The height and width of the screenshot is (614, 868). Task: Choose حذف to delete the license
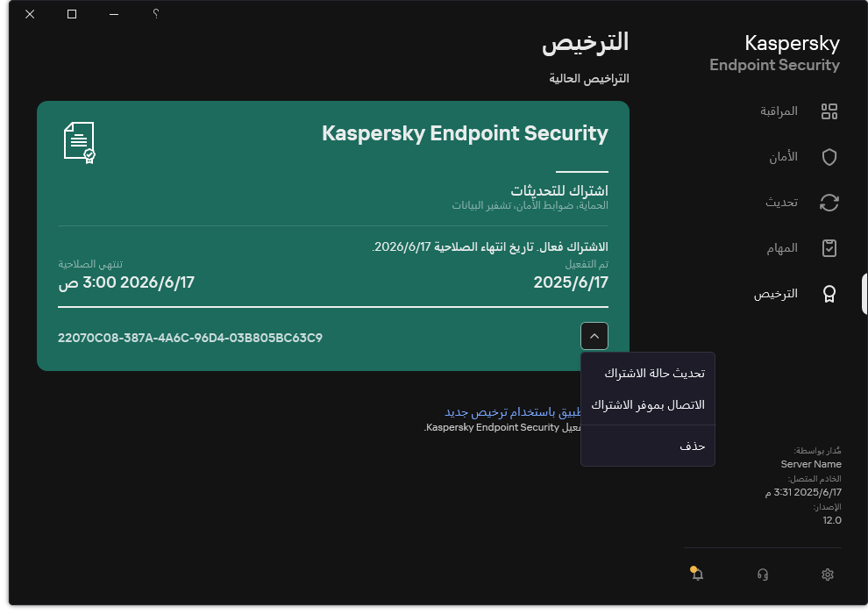(x=692, y=446)
